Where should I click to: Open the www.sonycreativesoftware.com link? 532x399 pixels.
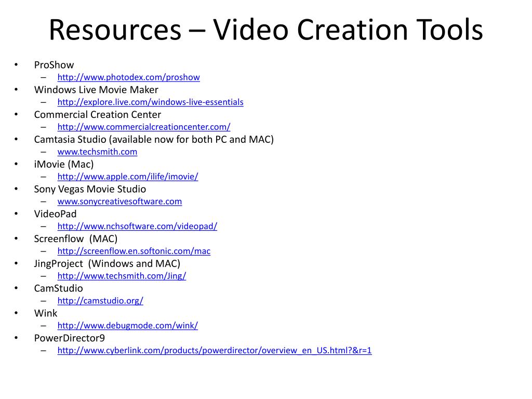pos(120,202)
